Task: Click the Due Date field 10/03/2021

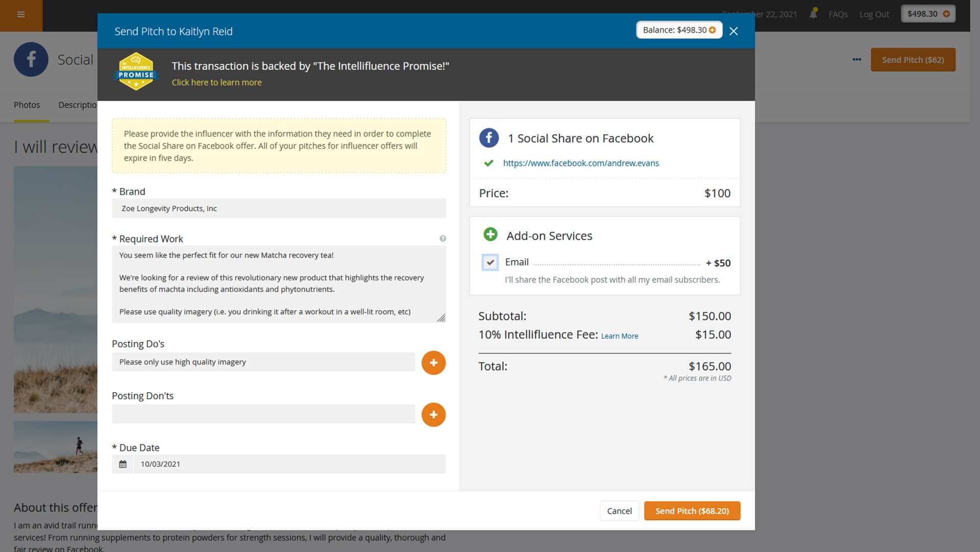Action: [289, 464]
